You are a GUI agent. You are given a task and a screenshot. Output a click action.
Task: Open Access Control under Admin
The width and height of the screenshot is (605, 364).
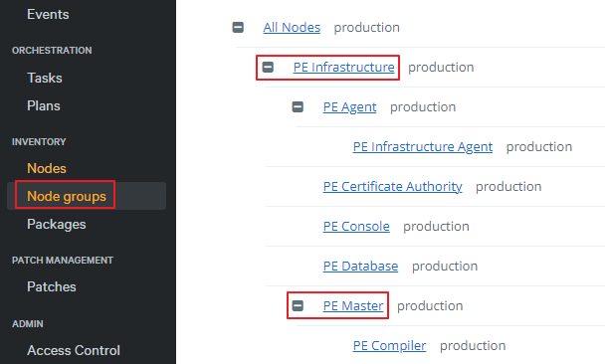(74, 350)
